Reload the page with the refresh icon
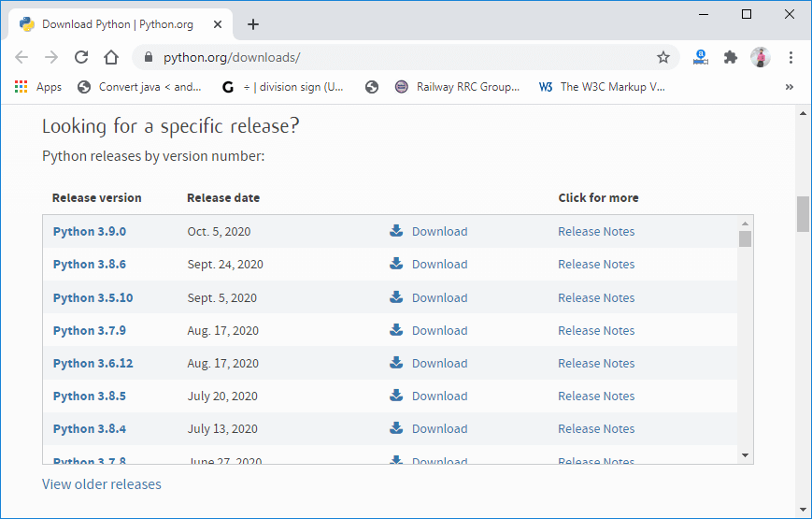The width and height of the screenshot is (812, 519). (81, 57)
